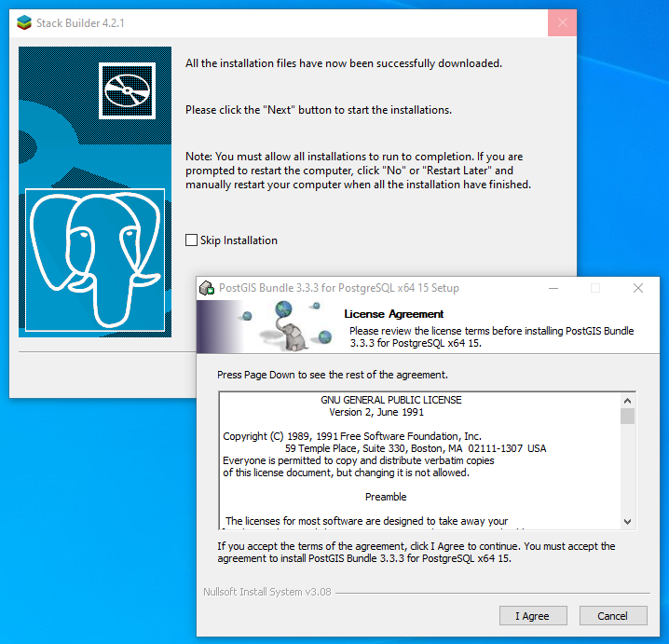Click the GNU GENERAL PUBLIC LICENSE heading

pyautogui.click(x=391, y=400)
